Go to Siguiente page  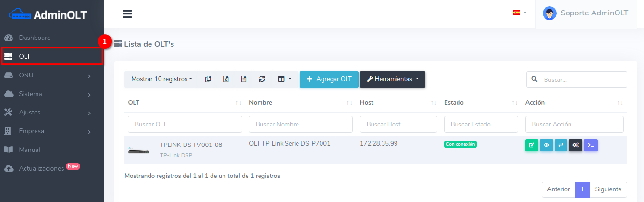[x=608, y=189]
